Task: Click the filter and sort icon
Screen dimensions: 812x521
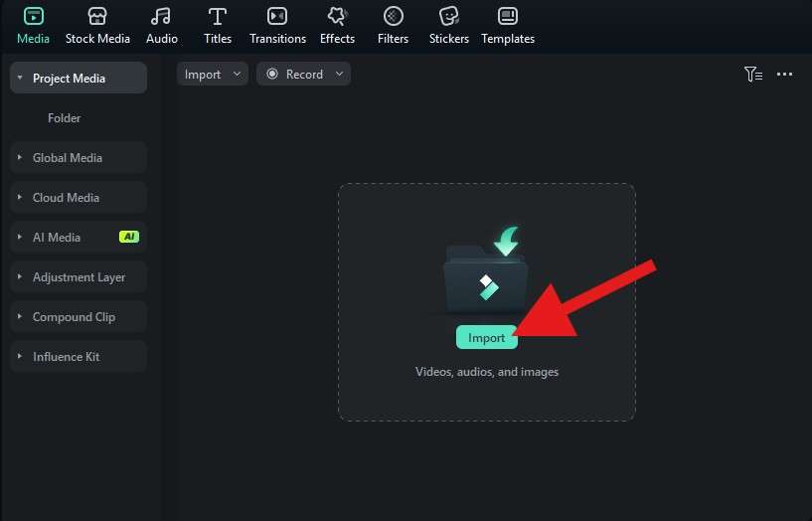Action: point(753,74)
